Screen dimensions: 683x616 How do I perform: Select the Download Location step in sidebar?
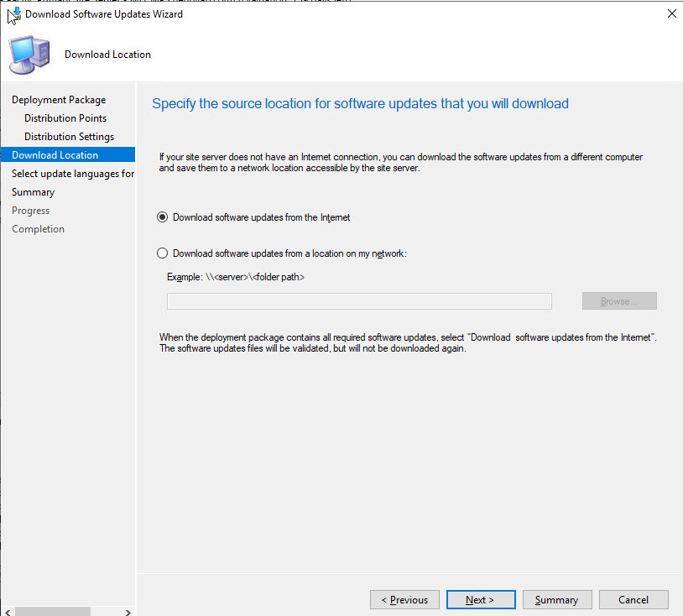click(55, 155)
